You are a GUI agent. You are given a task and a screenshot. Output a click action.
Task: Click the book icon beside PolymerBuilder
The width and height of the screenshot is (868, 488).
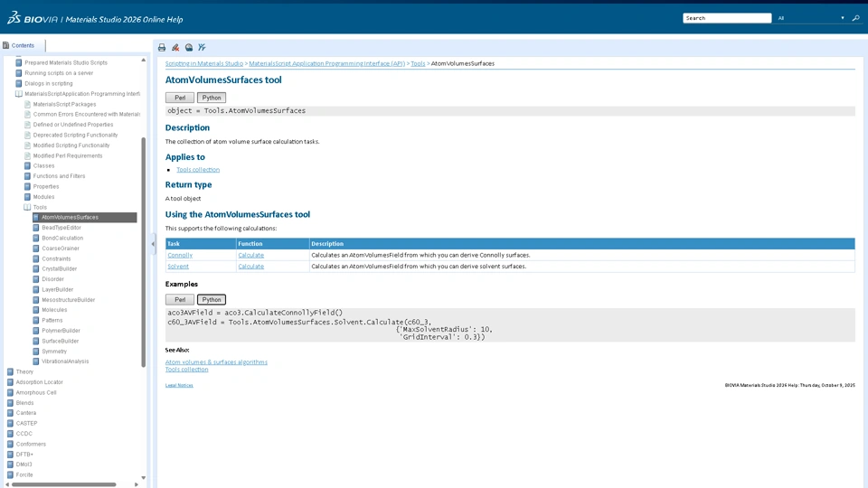tap(36, 331)
